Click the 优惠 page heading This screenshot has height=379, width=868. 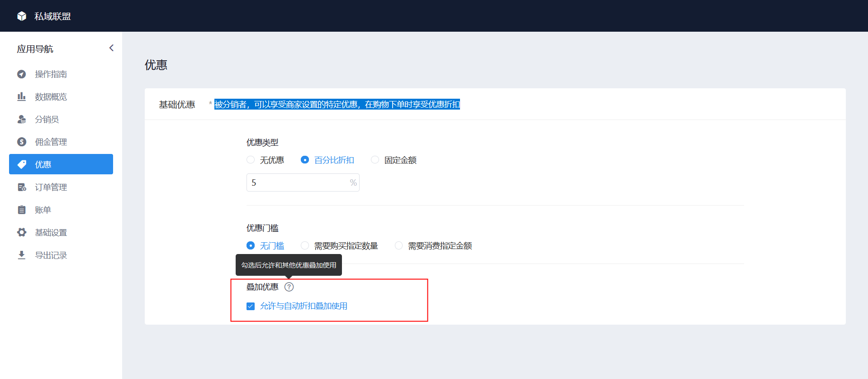(x=156, y=65)
